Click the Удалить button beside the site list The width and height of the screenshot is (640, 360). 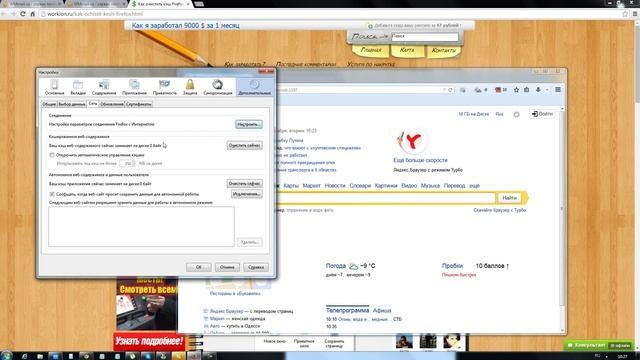click(249, 242)
